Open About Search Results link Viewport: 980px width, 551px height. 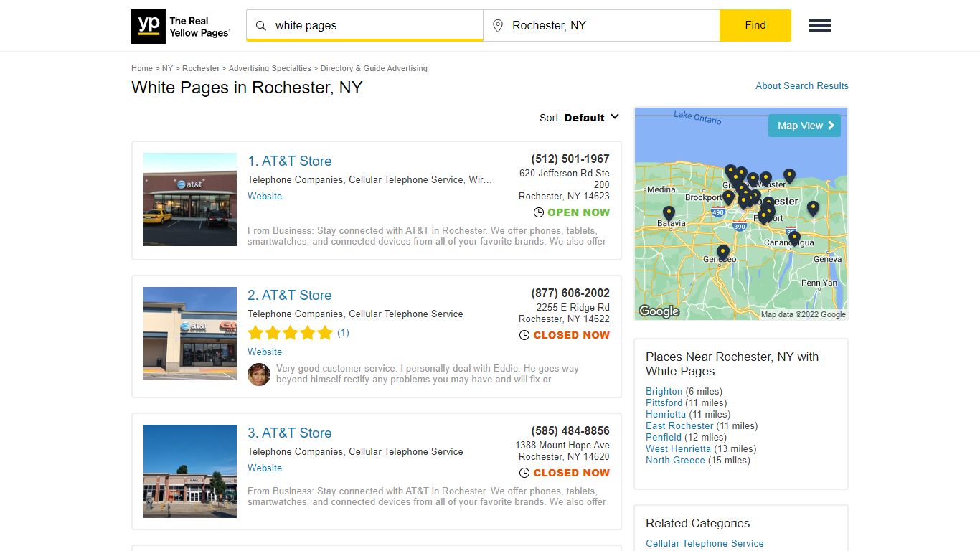tap(802, 85)
